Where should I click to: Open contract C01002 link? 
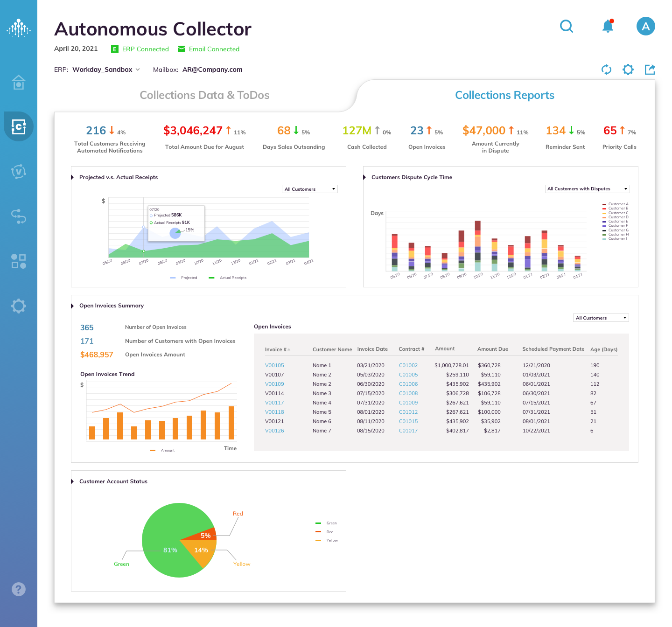point(408,365)
